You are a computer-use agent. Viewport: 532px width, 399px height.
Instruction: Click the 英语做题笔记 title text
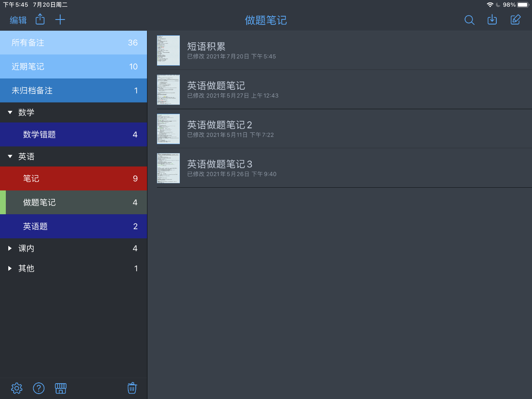point(216,86)
